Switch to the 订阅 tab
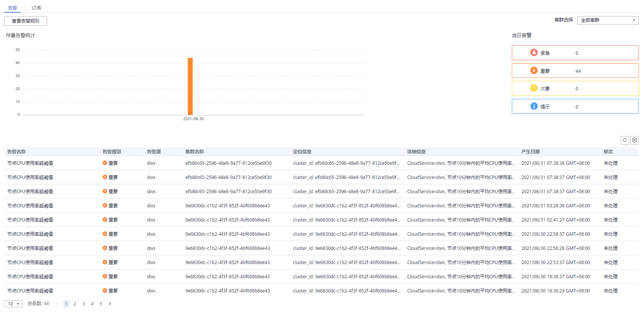 coord(36,8)
